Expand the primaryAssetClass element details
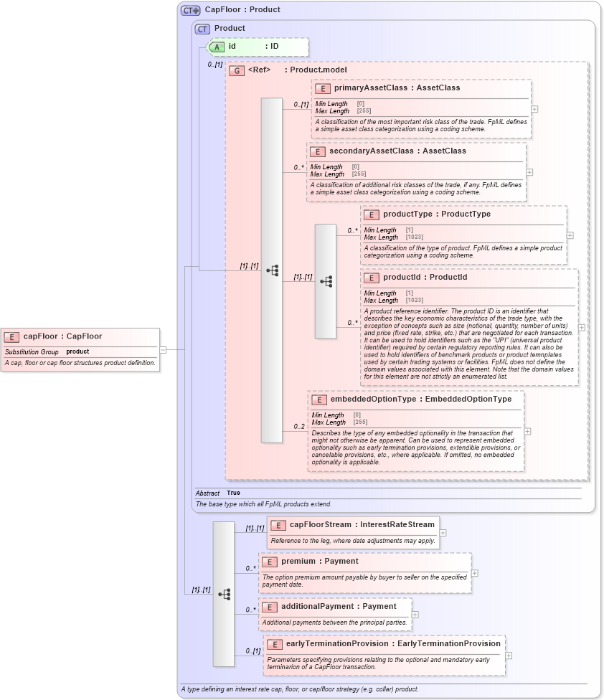Viewport: 604px width, 700px height. [534, 110]
